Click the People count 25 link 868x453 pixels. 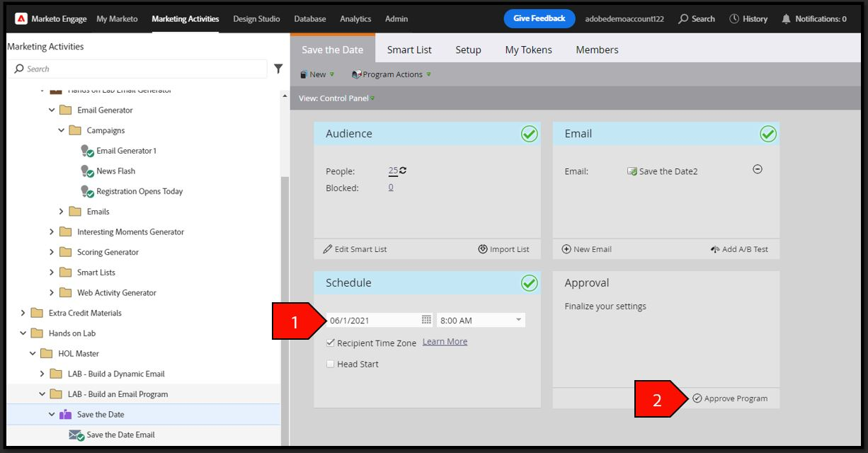point(393,171)
